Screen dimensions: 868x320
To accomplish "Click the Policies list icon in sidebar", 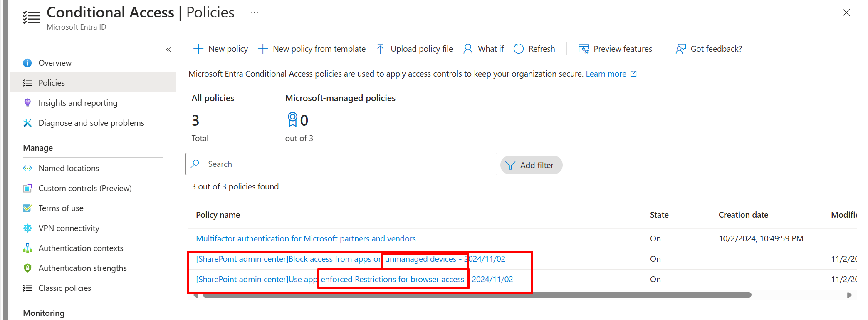I will (x=27, y=83).
